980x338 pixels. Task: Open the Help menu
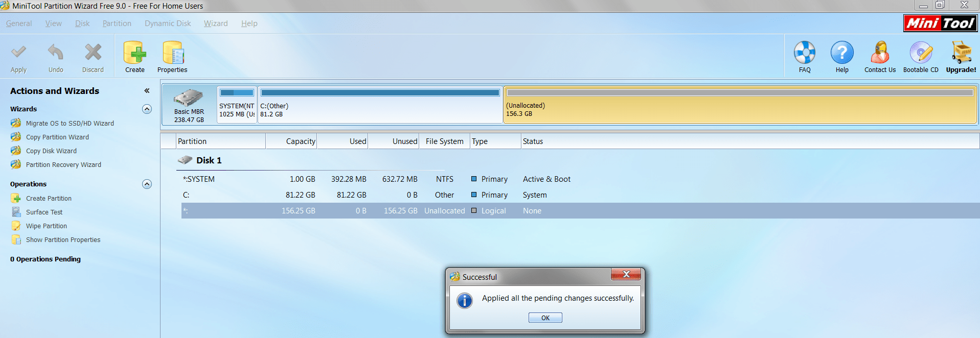click(x=249, y=23)
